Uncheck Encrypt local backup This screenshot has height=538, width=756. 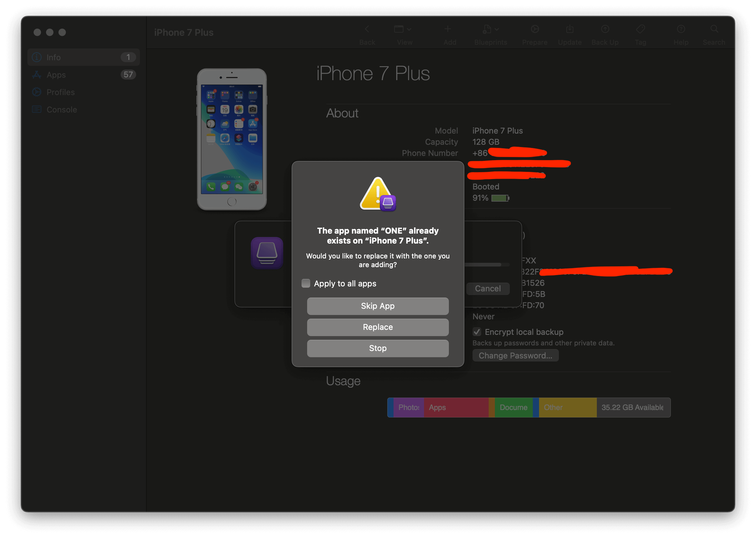[477, 332]
